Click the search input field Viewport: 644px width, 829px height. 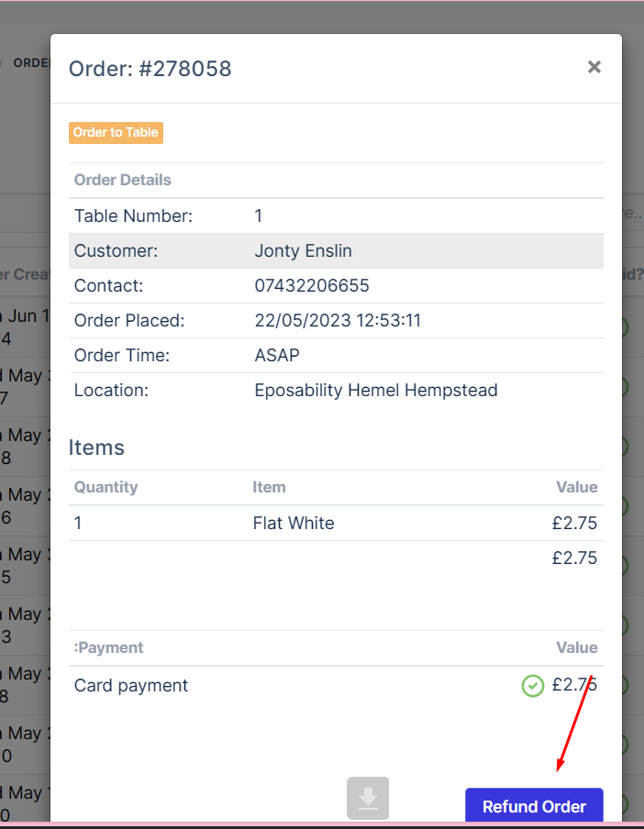click(635, 212)
